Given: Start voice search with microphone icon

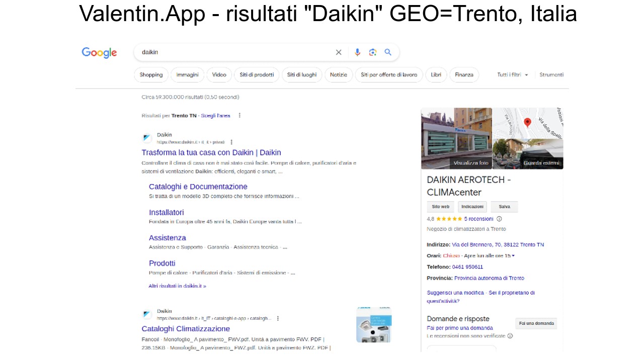Looking at the screenshot, I should click(357, 52).
